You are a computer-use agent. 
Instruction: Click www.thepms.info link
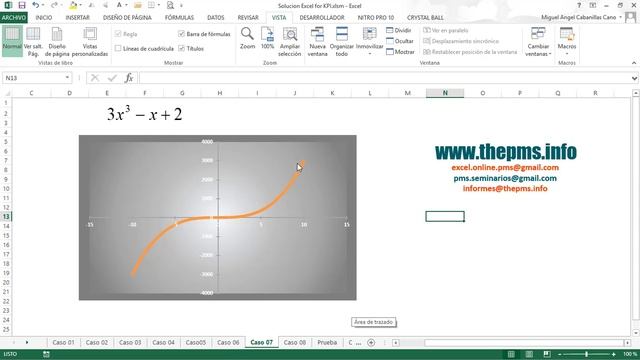[506, 151]
